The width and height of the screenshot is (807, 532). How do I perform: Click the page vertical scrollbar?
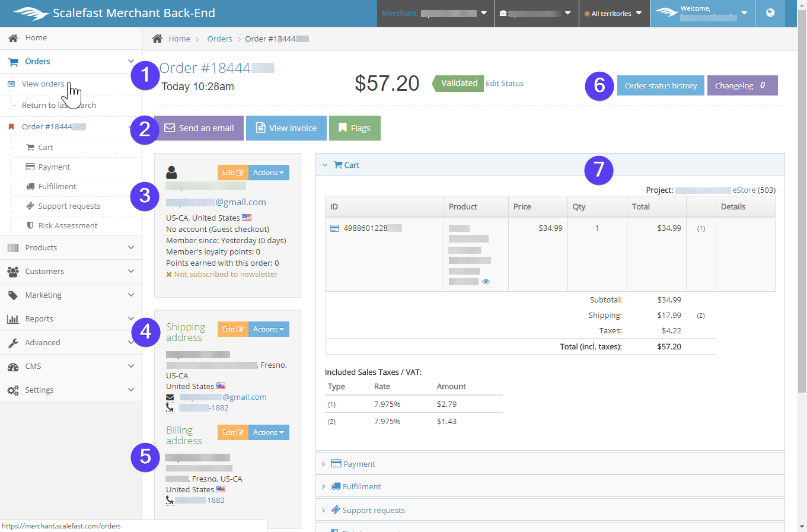pos(802,237)
